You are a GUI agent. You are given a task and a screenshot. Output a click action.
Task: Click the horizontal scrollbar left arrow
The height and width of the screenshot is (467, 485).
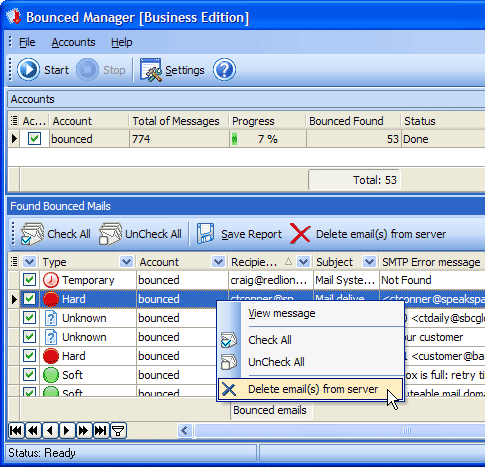point(185,431)
